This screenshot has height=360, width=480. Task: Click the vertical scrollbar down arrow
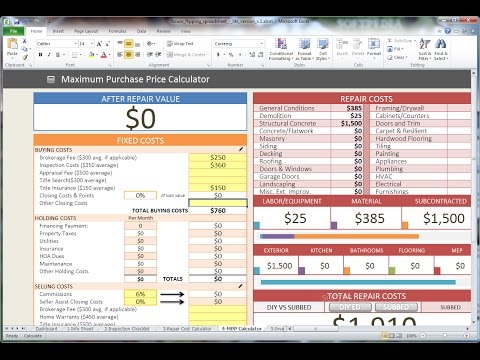pos(474,322)
